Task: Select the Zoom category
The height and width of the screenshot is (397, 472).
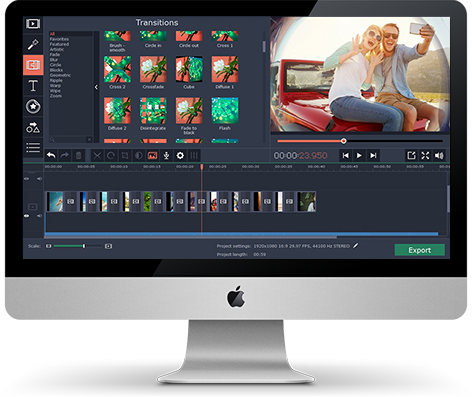Action: coord(56,96)
